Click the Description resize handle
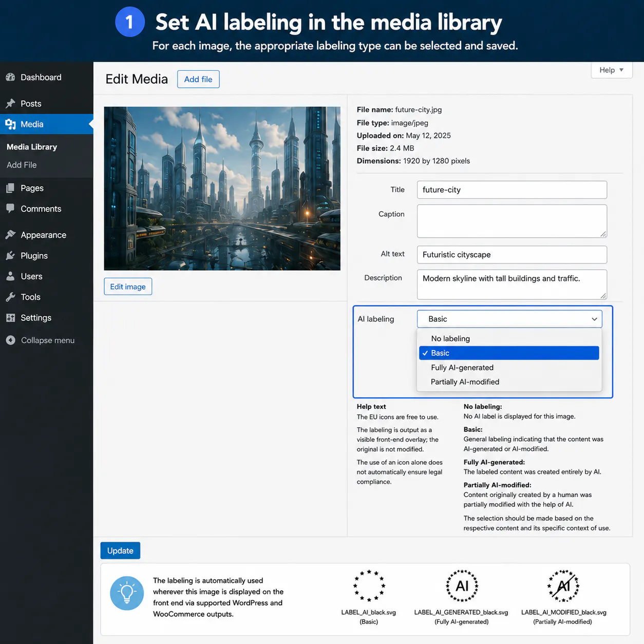Image resolution: width=644 pixels, height=644 pixels. (603, 296)
